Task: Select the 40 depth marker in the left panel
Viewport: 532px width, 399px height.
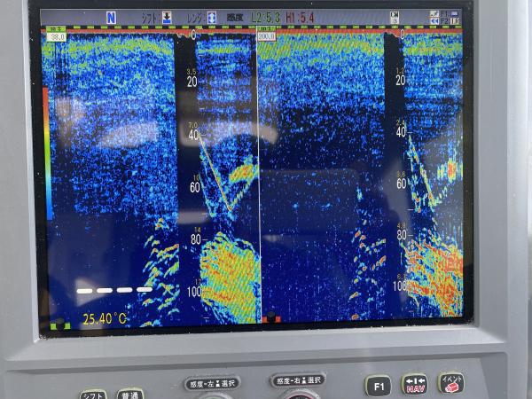Action: click(193, 135)
